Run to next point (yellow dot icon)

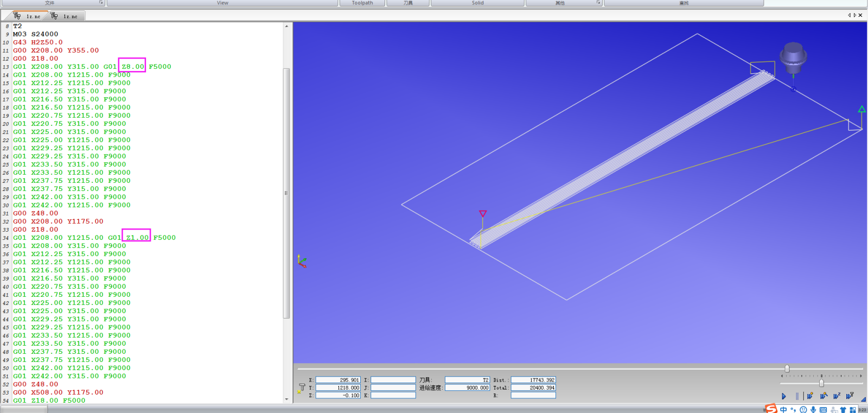coord(810,396)
